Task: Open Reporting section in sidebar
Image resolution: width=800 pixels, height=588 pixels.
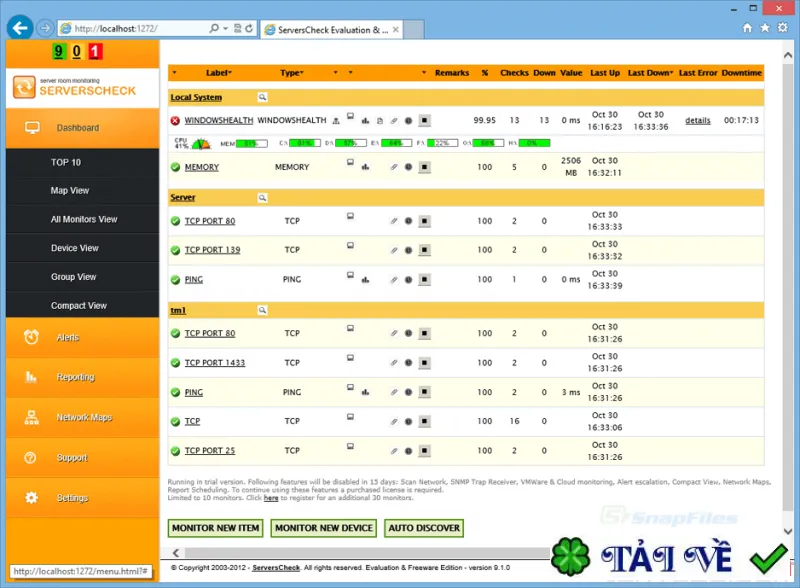Action: [83, 377]
